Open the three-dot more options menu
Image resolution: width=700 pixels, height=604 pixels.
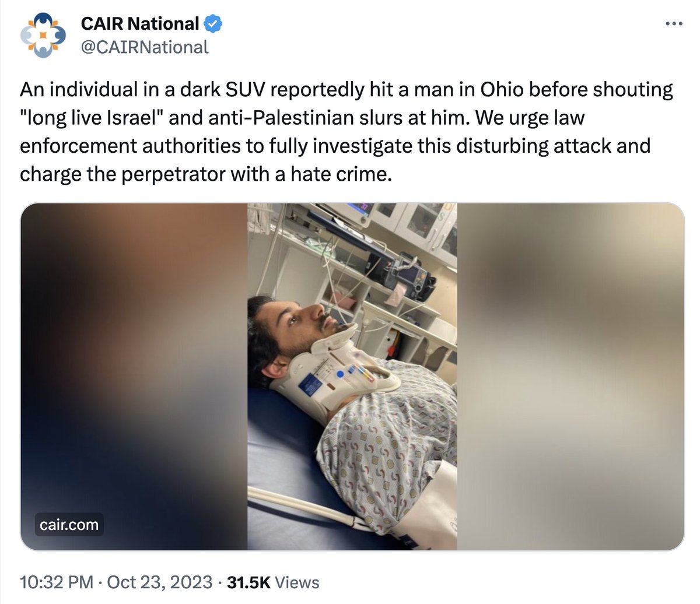click(x=673, y=24)
